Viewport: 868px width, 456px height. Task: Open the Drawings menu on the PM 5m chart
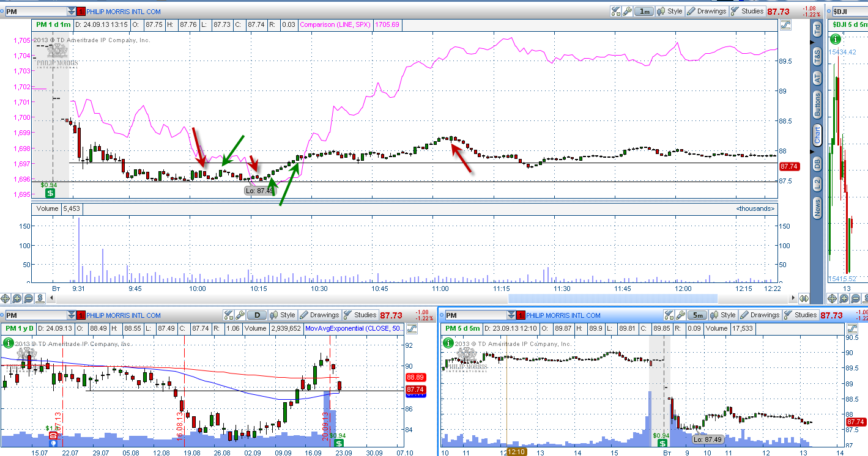point(759,315)
